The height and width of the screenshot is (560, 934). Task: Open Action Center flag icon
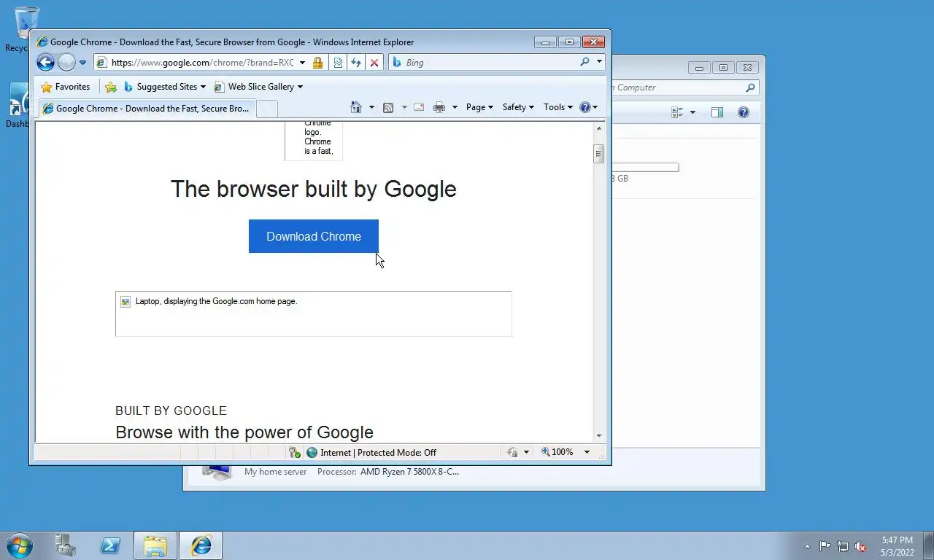pyautogui.click(x=825, y=546)
